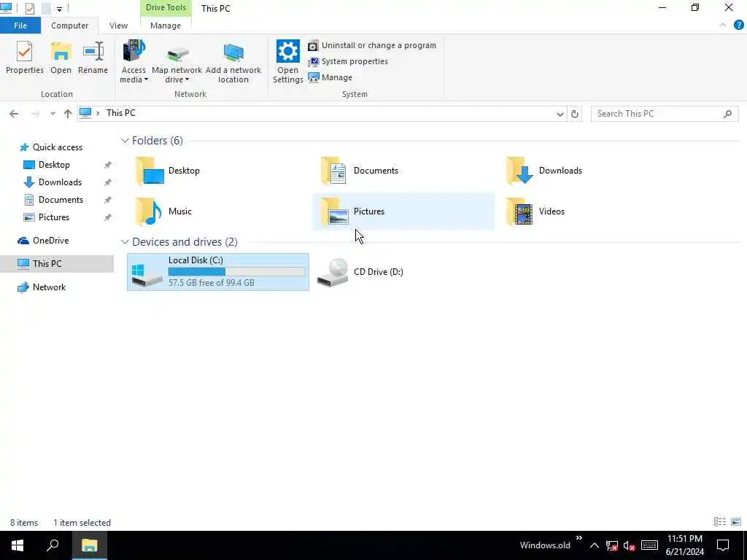Switch to the View ribbon tab
This screenshot has height=560, width=747.
118,26
